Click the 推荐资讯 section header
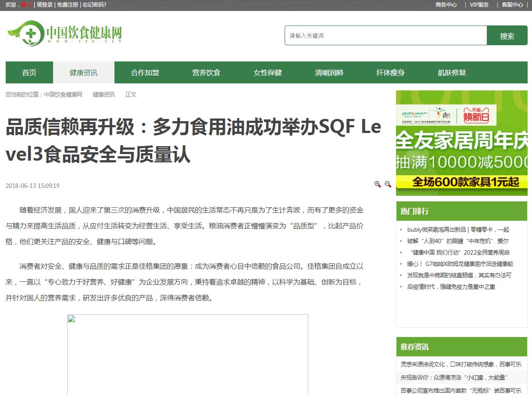Screen dimensions: 532x395 click(414, 347)
